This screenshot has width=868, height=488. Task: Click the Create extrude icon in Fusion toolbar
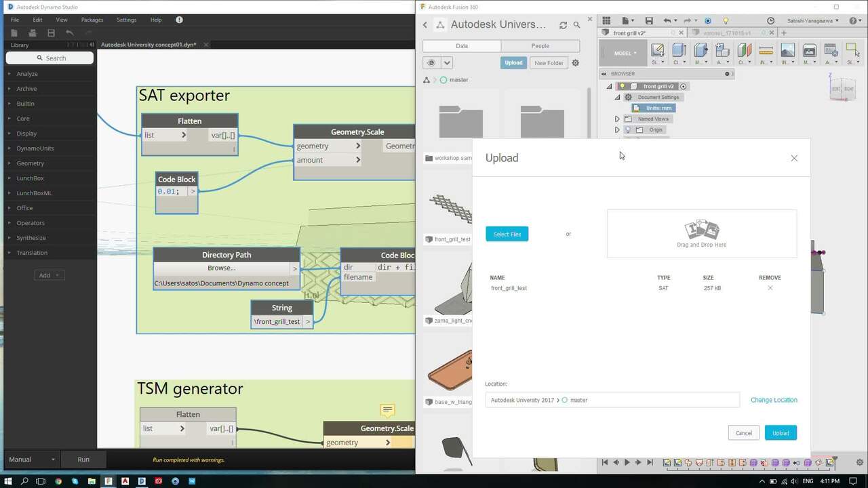click(679, 50)
